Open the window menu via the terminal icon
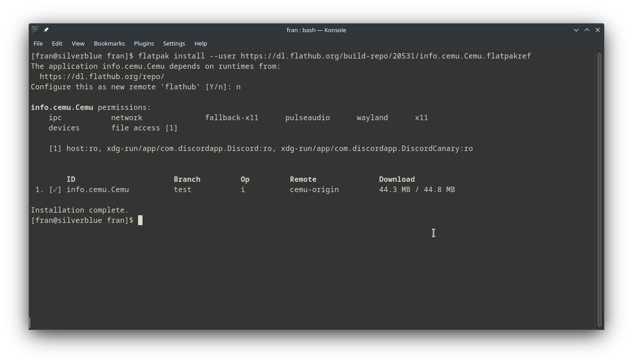Screen dimensions: 633x364 (x=35, y=29)
